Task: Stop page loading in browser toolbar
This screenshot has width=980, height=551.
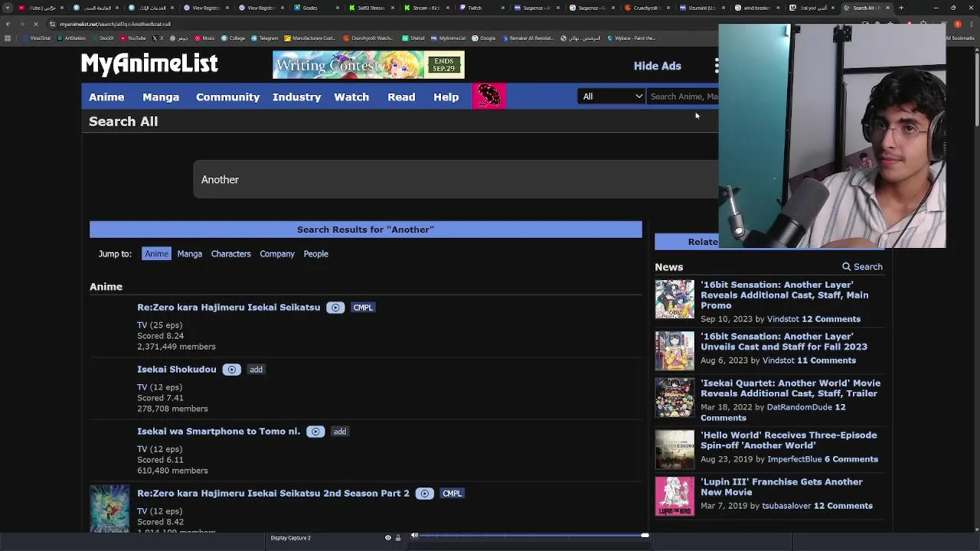Action: (x=35, y=24)
